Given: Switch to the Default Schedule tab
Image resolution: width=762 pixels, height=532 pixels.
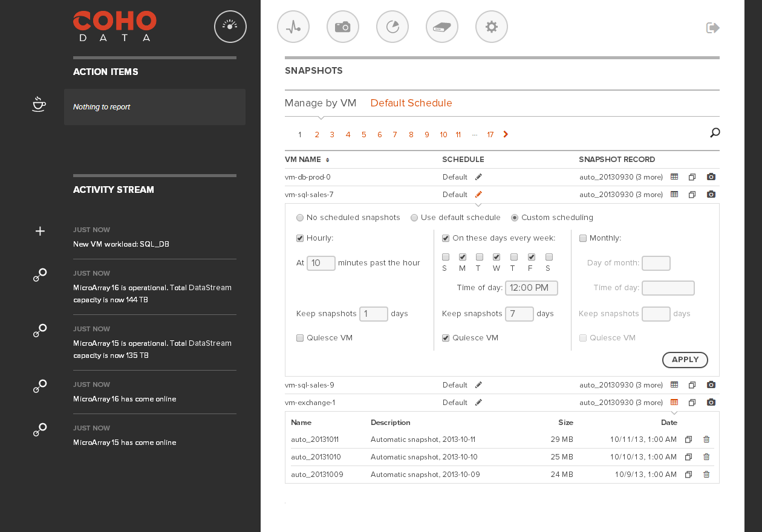Looking at the screenshot, I should 411,103.
